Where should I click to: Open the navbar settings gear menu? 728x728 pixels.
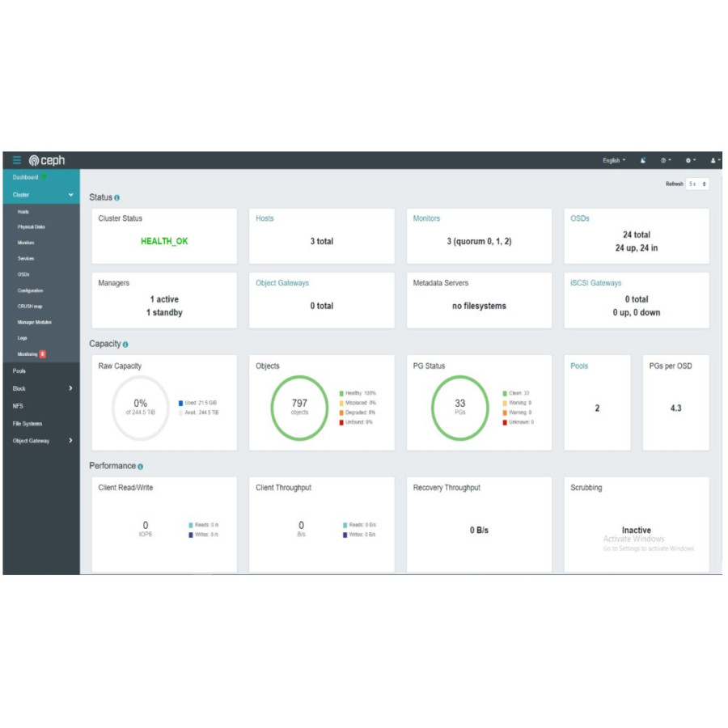point(688,160)
